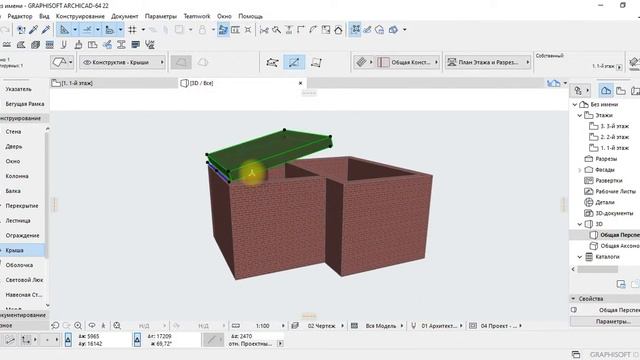Open the Teamwork menu

click(x=197, y=16)
